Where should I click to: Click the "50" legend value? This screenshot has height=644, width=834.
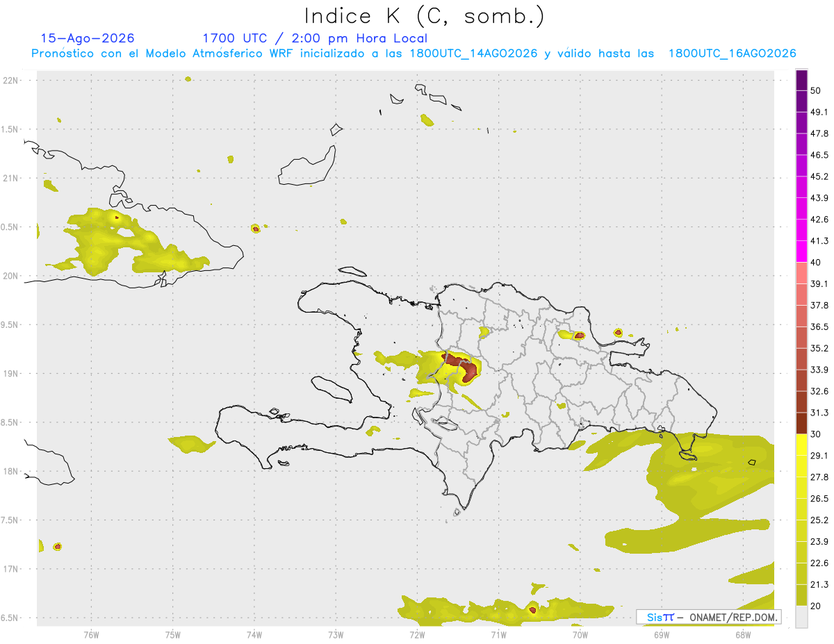click(816, 90)
